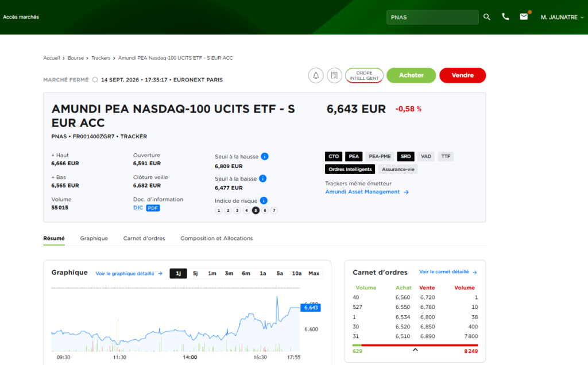The height and width of the screenshot is (365, 588).
Task: Select the 1j chart period
Action: coord(178,274)
